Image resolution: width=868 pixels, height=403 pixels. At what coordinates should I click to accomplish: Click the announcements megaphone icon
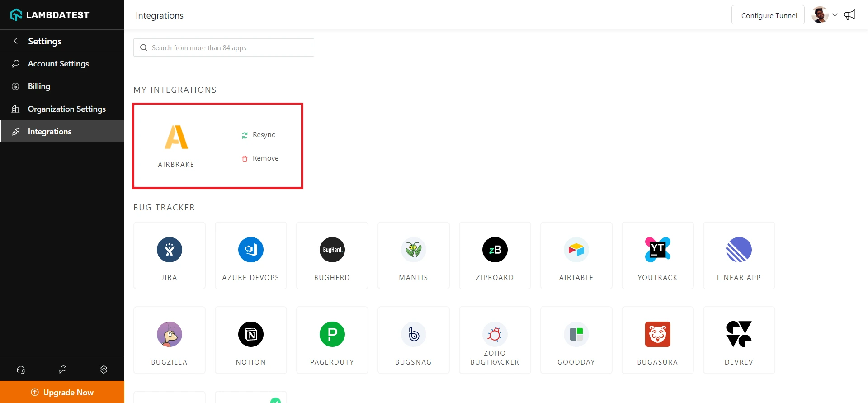850,15
